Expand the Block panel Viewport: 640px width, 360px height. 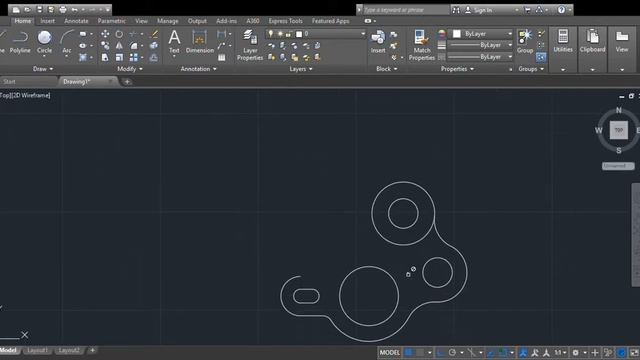pos(387,69)
